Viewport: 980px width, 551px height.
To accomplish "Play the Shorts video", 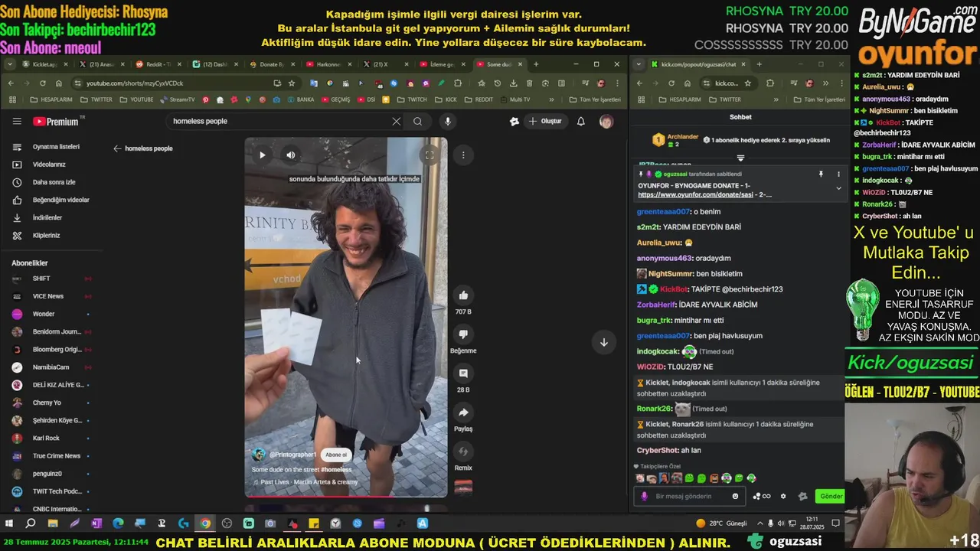I will click(x=262, y=155).
